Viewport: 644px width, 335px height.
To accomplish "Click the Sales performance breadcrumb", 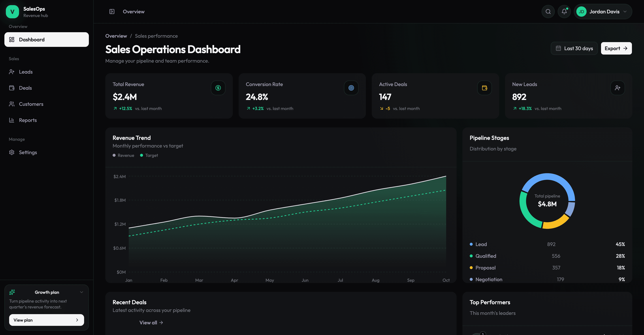I will tap(156, 36).
